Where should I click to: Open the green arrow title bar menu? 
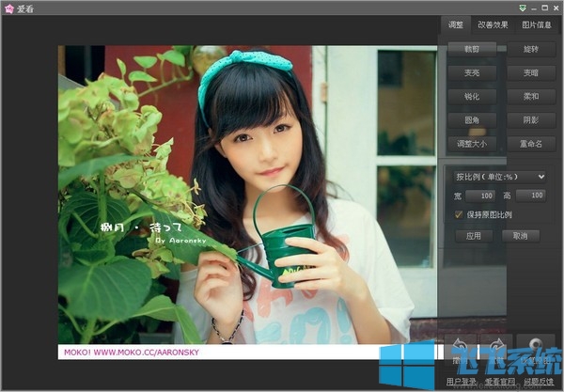coord(509,8)
